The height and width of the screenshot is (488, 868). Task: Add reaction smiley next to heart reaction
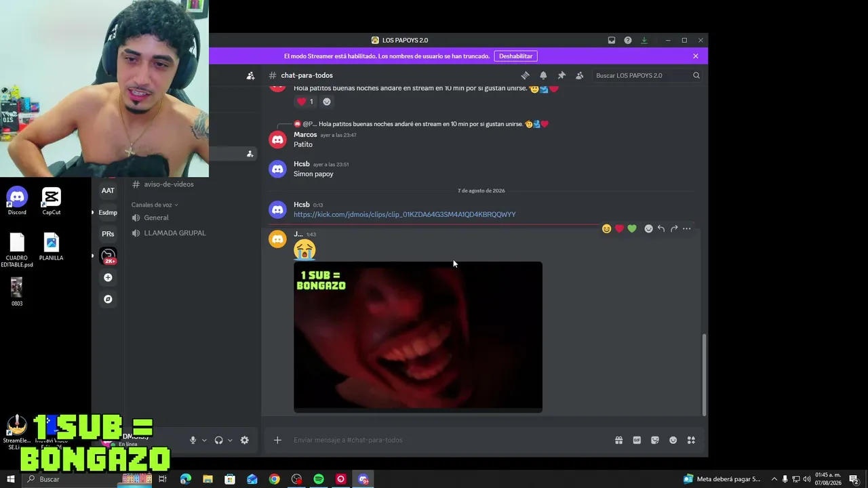pyautogui.click(x=327, y=102)
